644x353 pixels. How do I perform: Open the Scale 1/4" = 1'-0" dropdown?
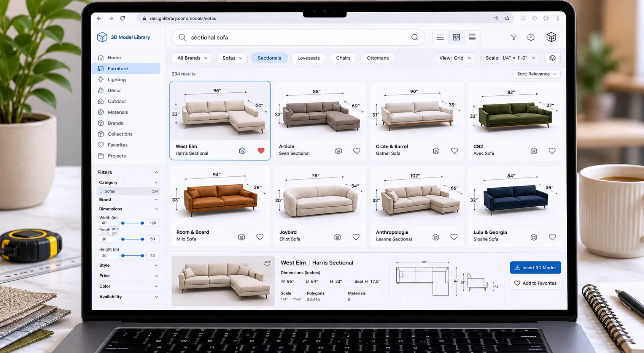coord(510,58)
